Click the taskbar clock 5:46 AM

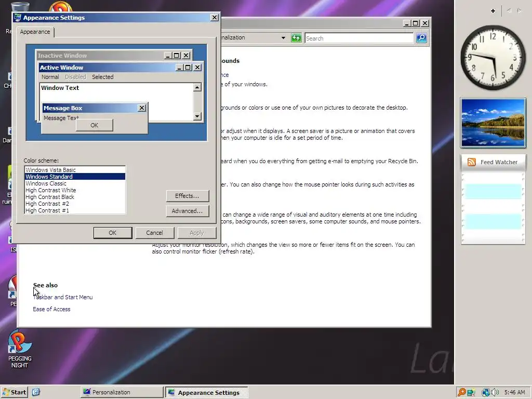point(514,392)
